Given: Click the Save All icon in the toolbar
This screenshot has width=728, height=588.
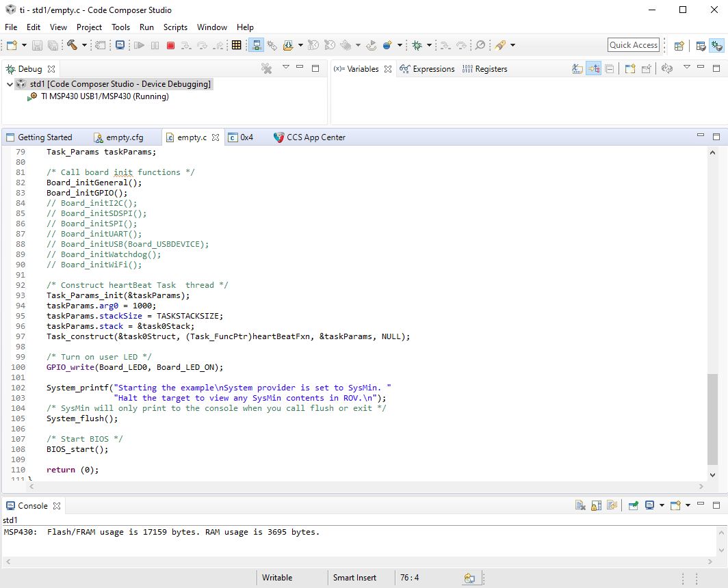Looking at the screenshot, I should click(53, 46).
